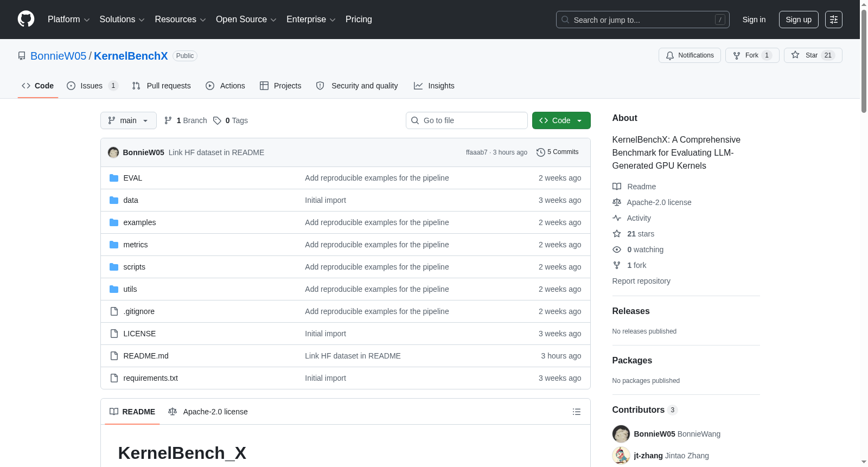This screenshot has width=868, height=467.
Task: Open the scripts folder
Action: pyautogui.click(x=134, y=267)
